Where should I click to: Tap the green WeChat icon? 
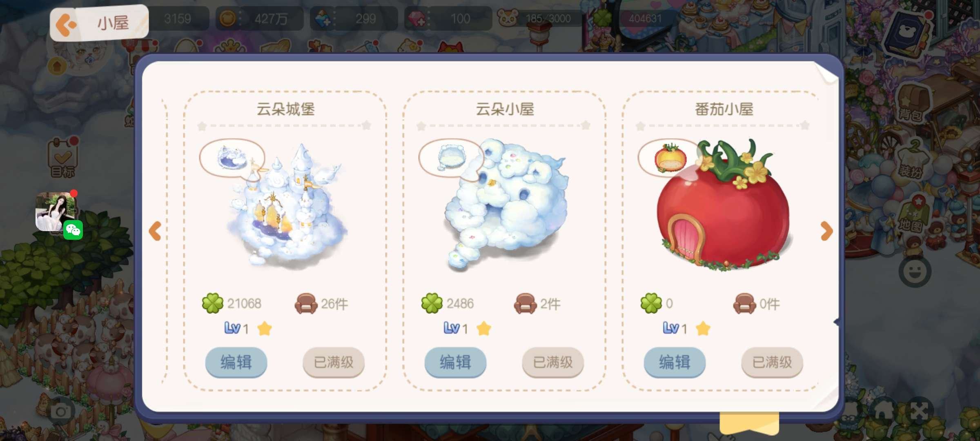[x=73, y=230]
